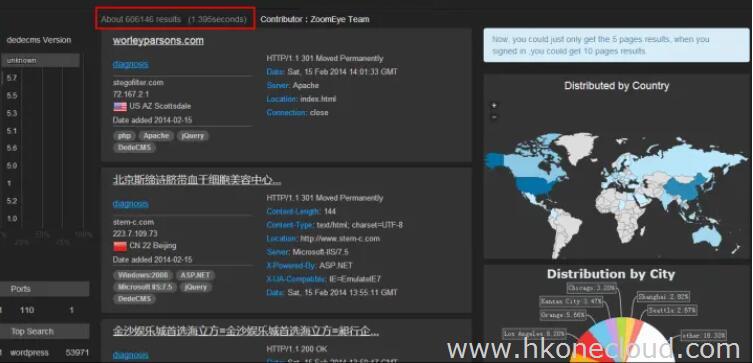Click the Server: Apache header line
Viewport: 753px width, 363px height.
(x=292, y=85)
